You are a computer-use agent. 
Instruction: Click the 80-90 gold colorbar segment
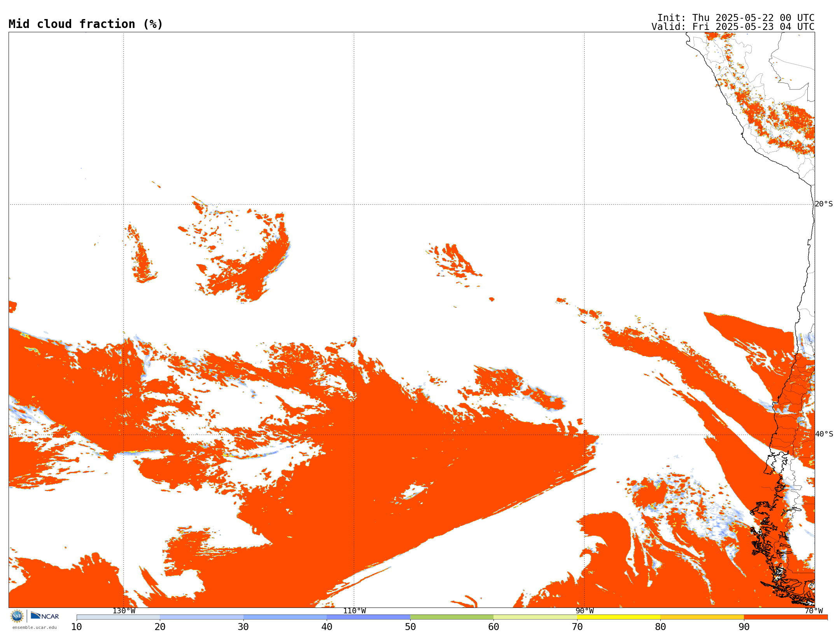pos(702,617)
